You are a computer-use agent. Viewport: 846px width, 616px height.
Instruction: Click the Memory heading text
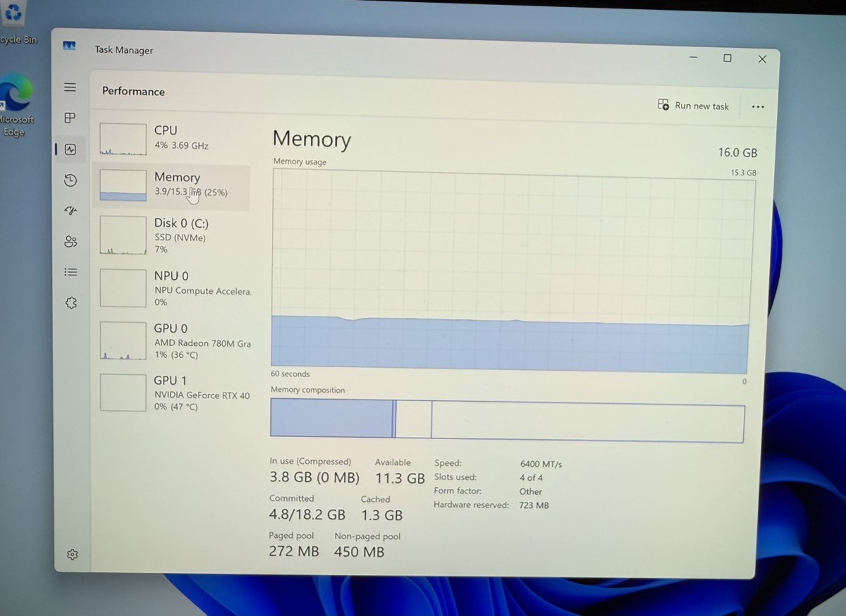click(x=312, y=139)
